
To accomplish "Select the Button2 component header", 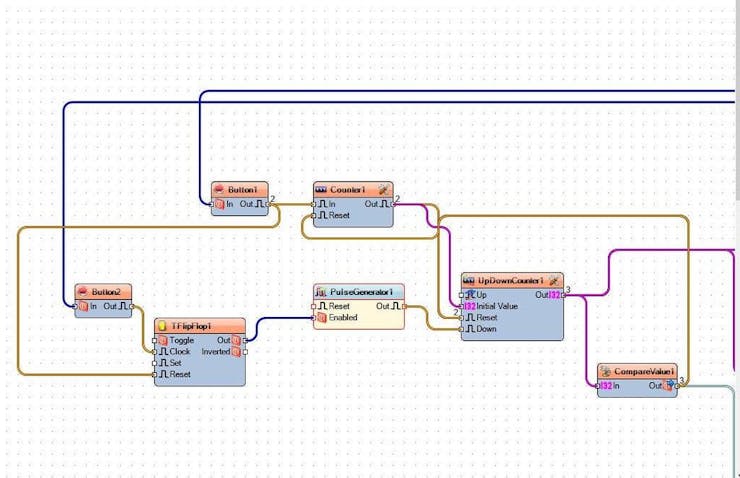I will click(x=103, y=292).
